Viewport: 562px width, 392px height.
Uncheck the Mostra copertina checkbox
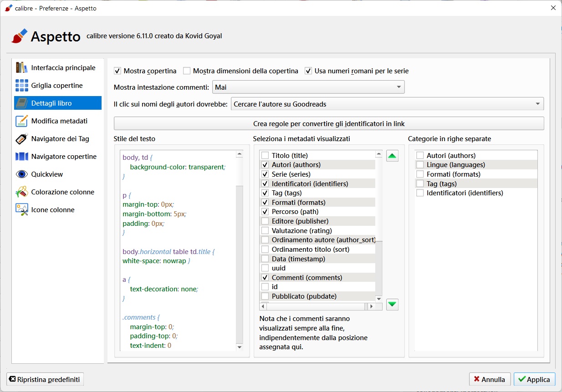[118, 71]
